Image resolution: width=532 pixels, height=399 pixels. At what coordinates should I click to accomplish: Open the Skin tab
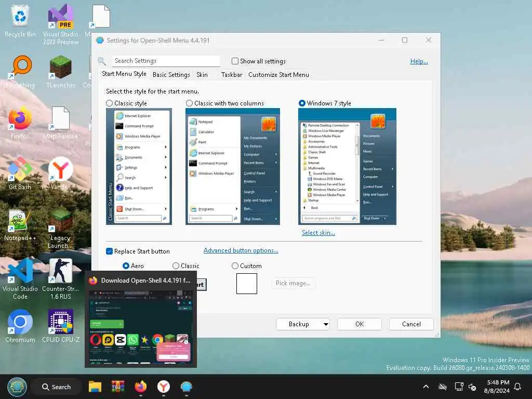tap(202, 75)
